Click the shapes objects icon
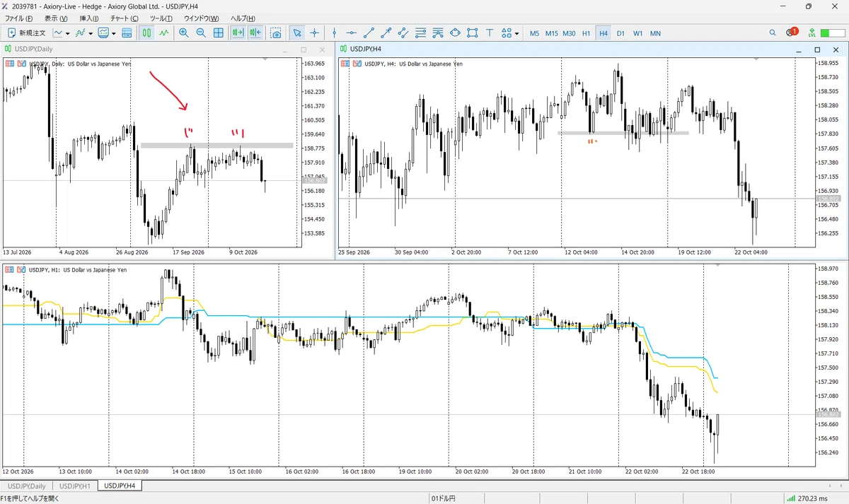Image resolution: width=849 pixels, height=504 pixels. 507,33
